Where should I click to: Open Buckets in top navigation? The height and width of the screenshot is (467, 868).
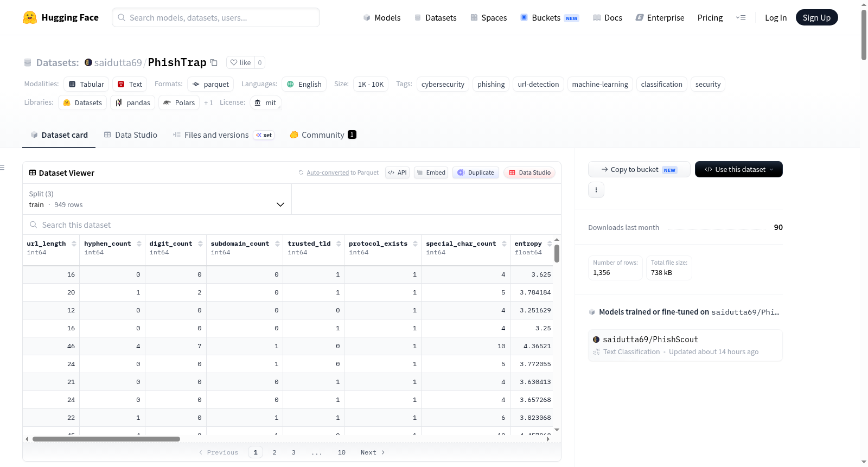(550, 18)
